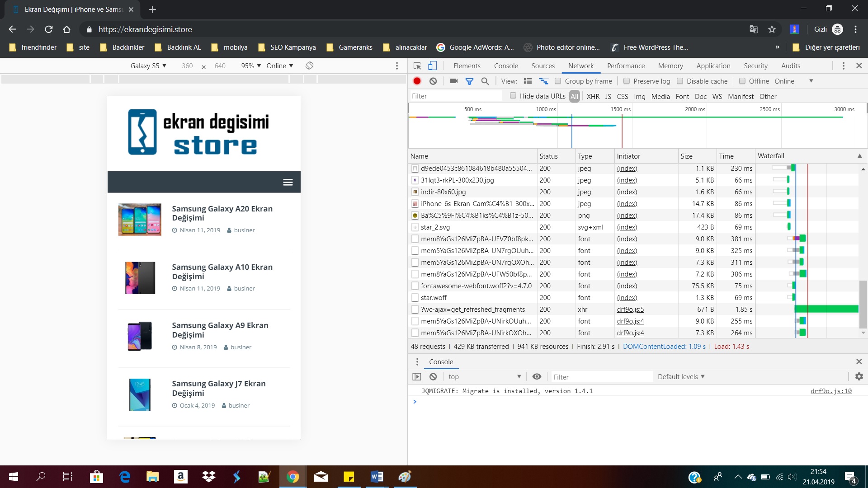Screen dimensions: 868x488
Task: Open DevTools customize menu
Action: (843, 66)
